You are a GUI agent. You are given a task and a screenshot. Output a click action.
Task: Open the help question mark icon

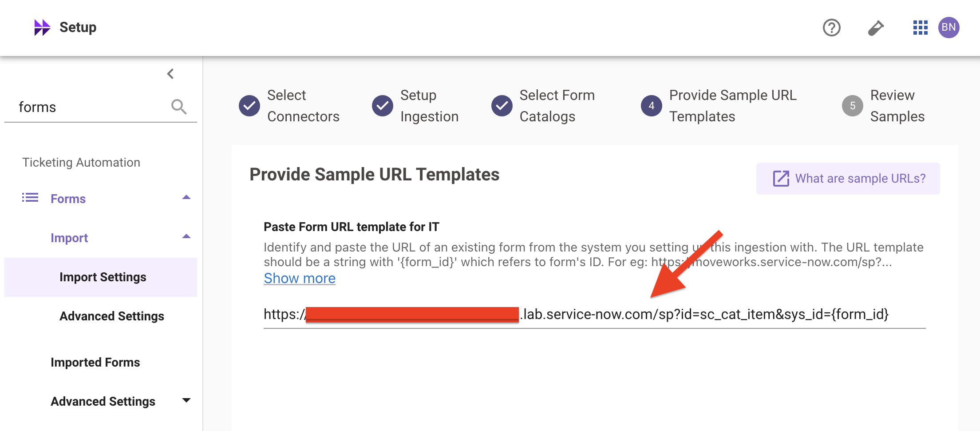831,28
